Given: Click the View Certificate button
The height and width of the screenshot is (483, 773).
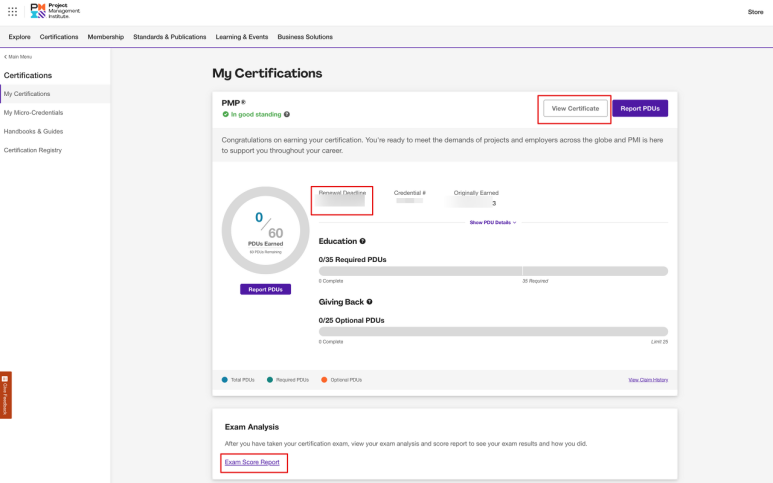Looking at the screenshot, I should (x=575, y=108).
